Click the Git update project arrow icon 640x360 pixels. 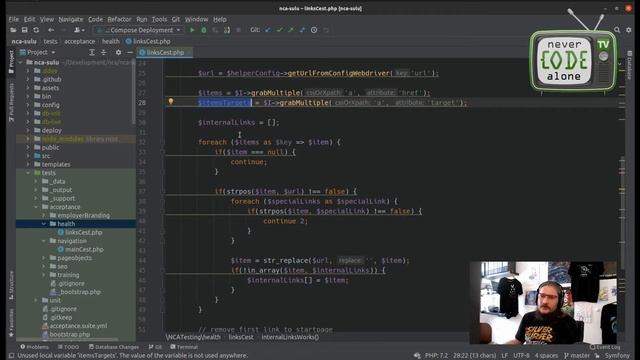pyautogui.click(x=268, y=30)
